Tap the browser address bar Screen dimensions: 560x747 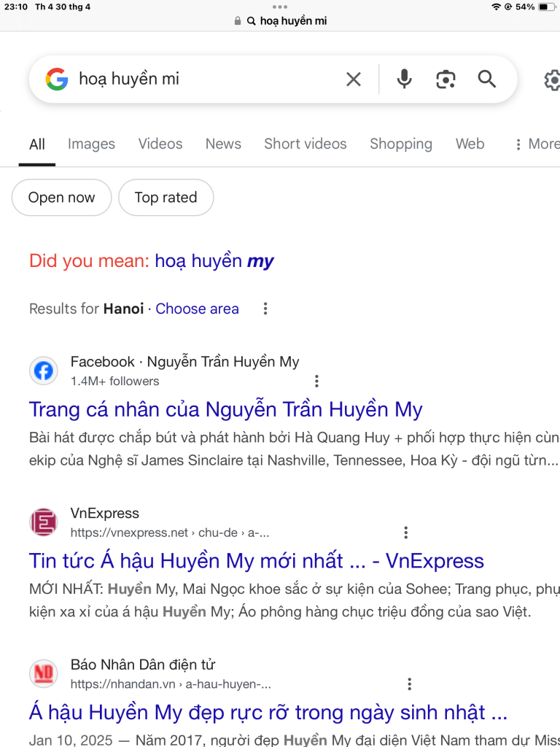280,21
